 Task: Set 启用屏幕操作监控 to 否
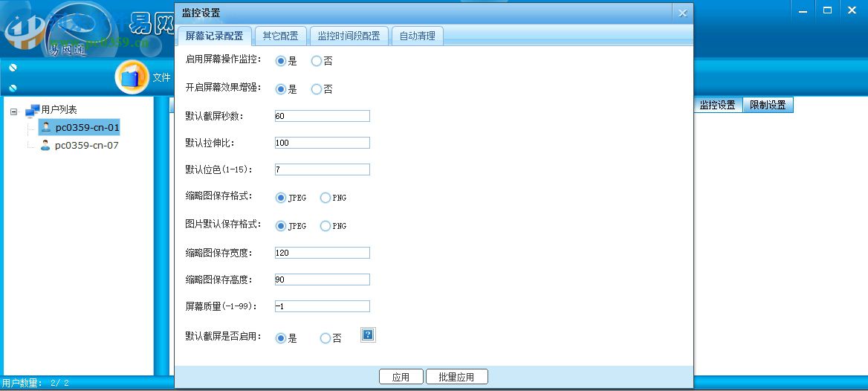click(x=316, y=61)
